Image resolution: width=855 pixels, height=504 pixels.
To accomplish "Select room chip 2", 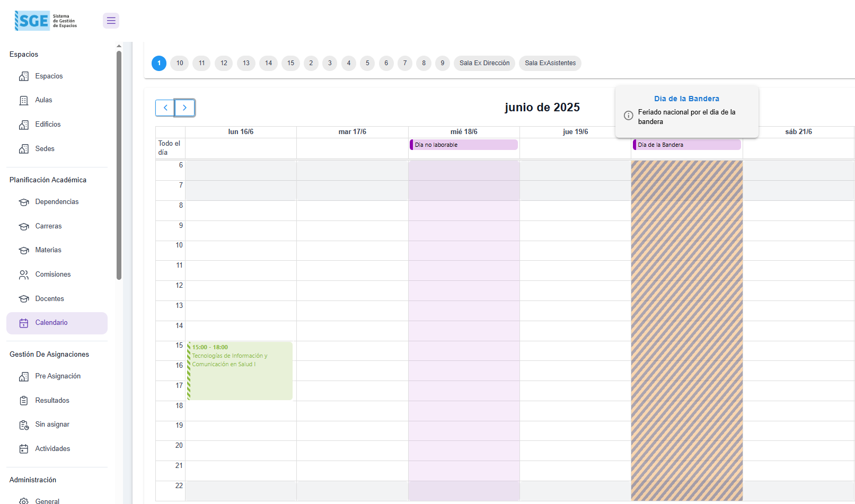I will pos(311,63).
